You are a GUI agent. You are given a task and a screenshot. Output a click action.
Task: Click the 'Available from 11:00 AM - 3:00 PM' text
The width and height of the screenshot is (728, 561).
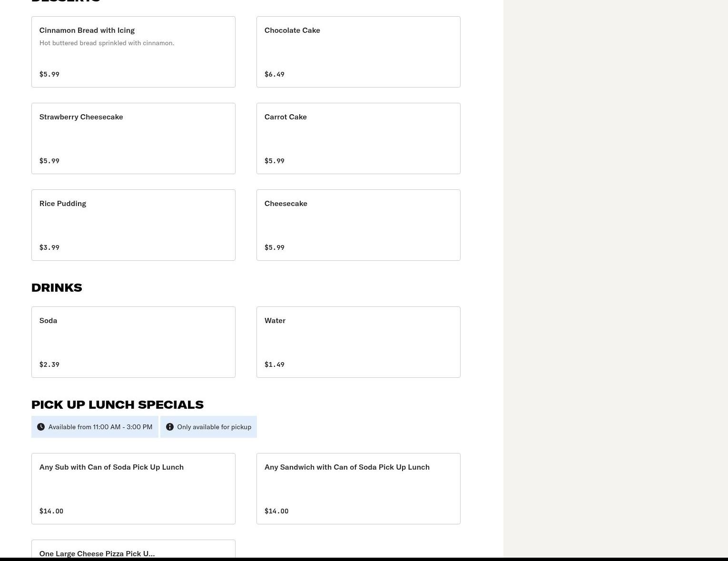[x=100, y=427]
